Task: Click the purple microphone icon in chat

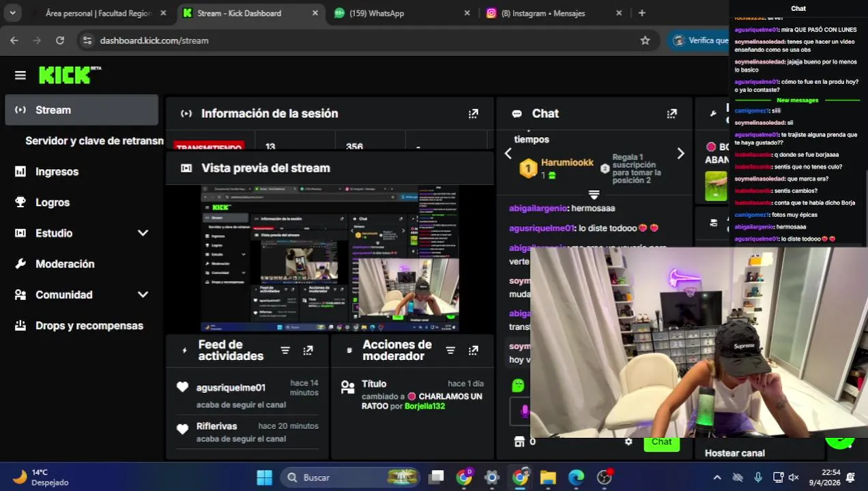Action: pos(523,411)
